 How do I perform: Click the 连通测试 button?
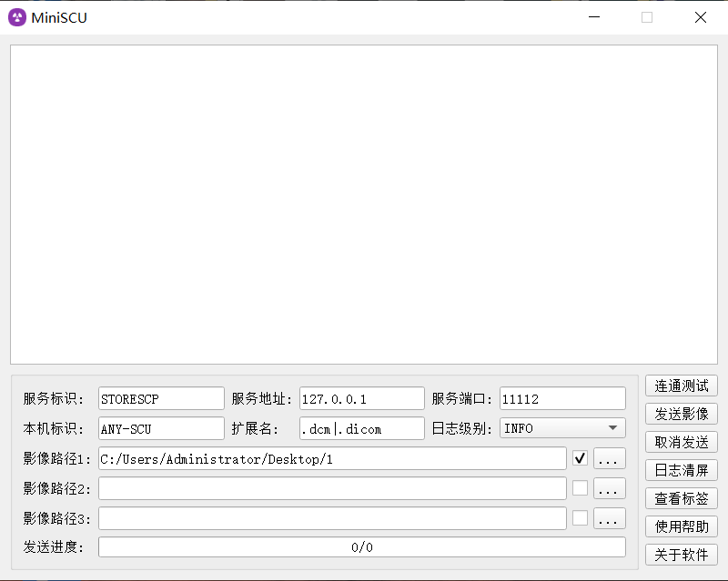tap(682, 386)
